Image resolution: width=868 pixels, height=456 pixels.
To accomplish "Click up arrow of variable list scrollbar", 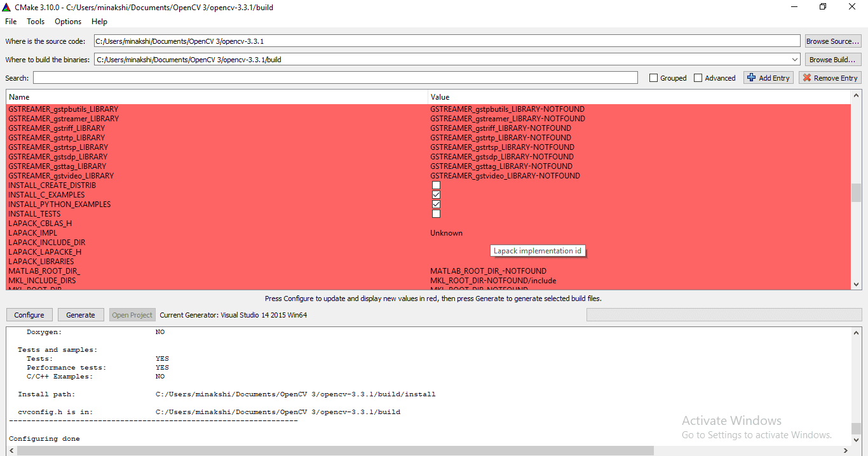I will click(x=856, y=95).
